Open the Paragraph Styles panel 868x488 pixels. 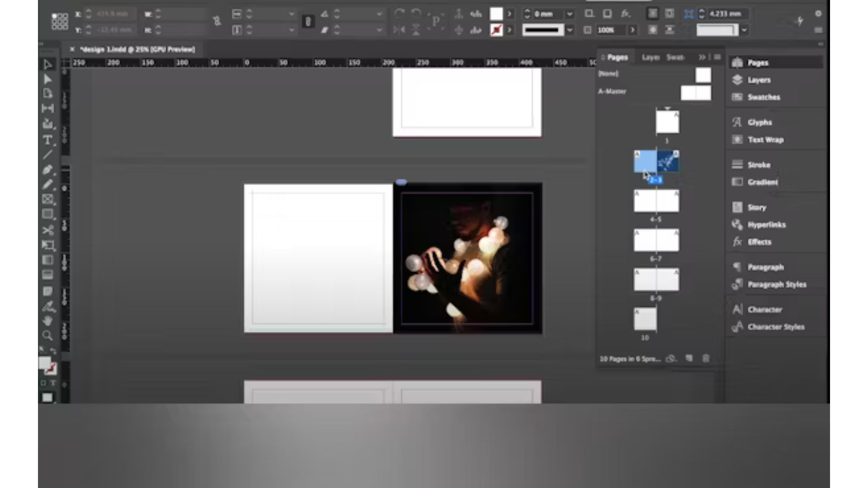[x=777, y=284]
